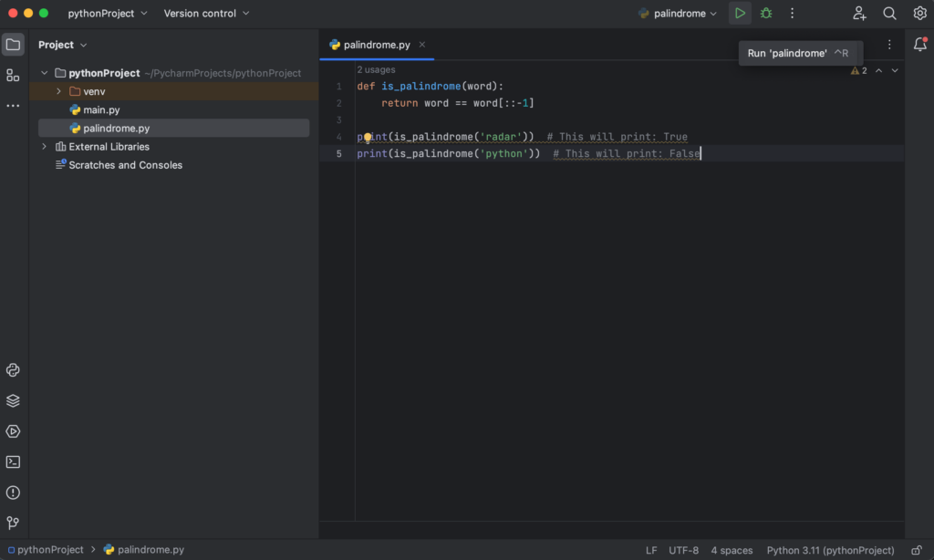Toggle the Project tool window folder icon

coord(13,45)
